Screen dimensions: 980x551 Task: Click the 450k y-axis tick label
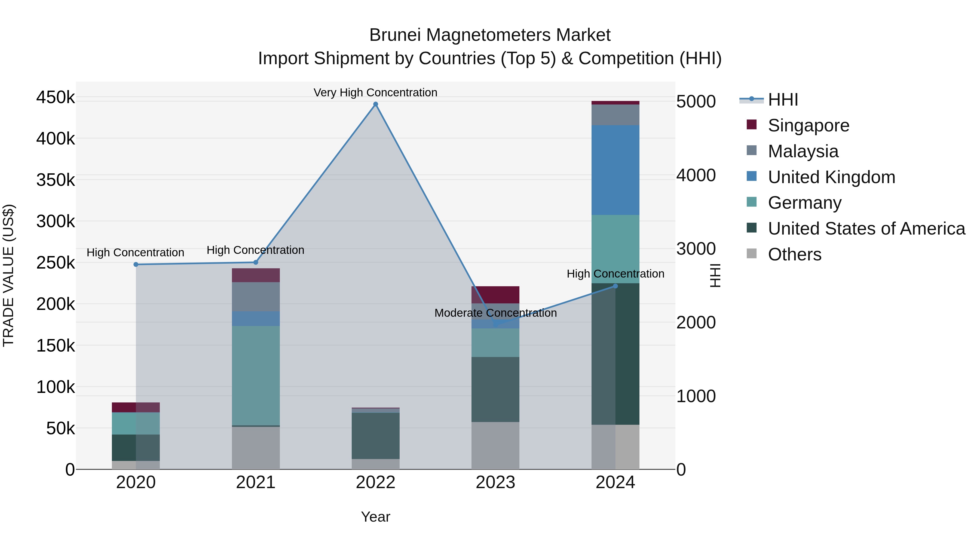point(56,97)
